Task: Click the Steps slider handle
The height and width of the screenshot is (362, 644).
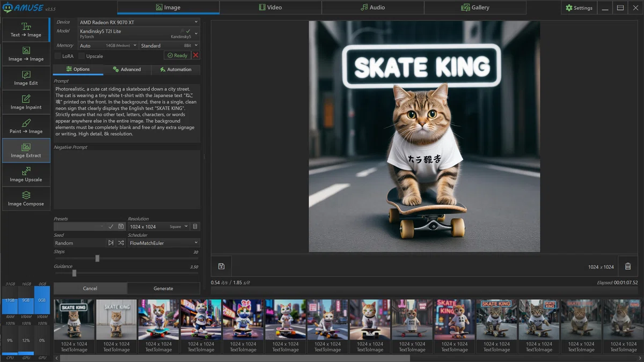Action: [97, 258]
